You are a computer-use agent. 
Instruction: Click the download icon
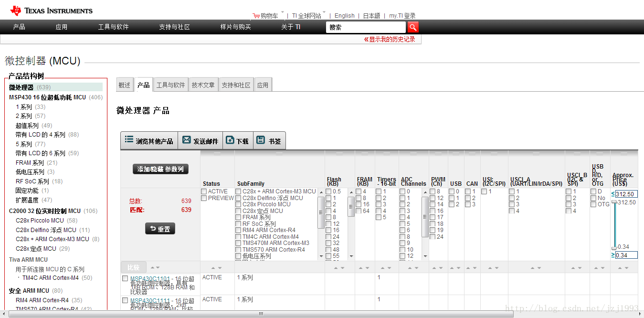[x=230, y=140]
